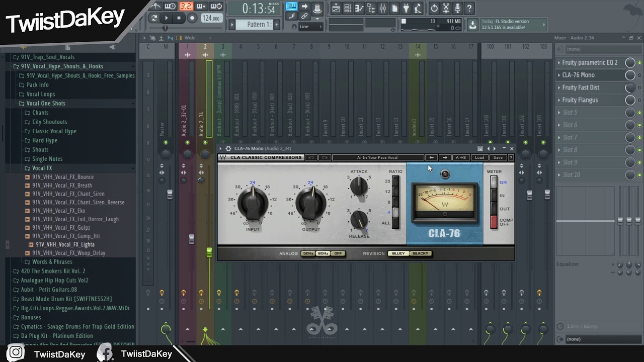Go to previous preset in CLA-76

tap(431, 157)
